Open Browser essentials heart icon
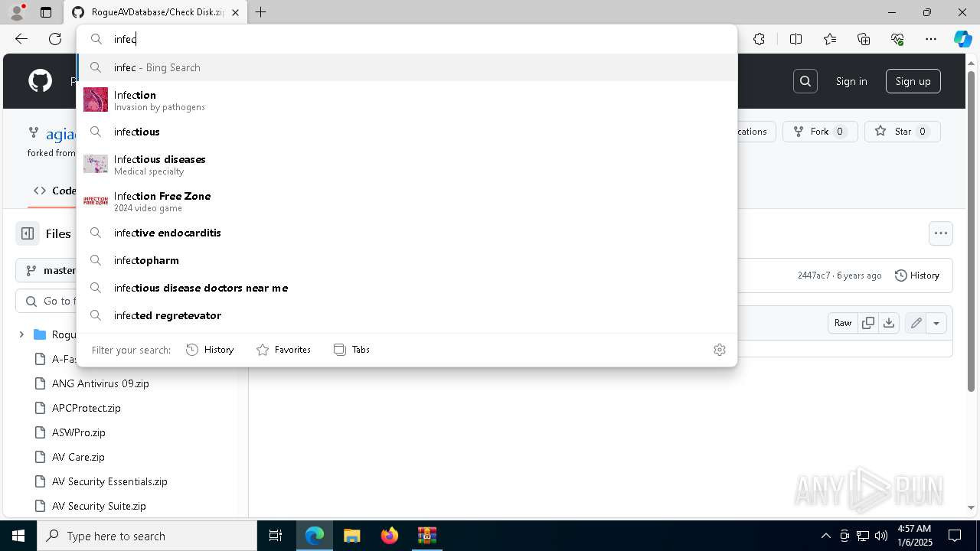The width and height of the screenshot is (980, 551). pyautogui.click(x=897, y=39)
